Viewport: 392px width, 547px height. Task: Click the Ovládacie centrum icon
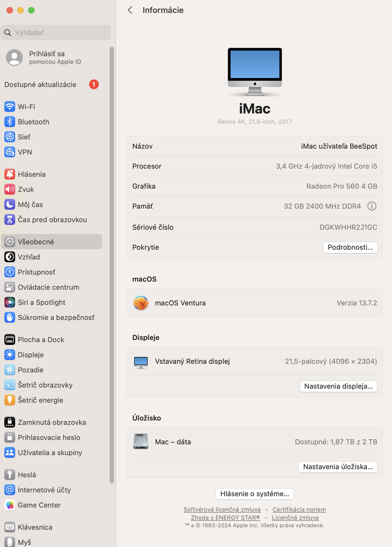10,287
